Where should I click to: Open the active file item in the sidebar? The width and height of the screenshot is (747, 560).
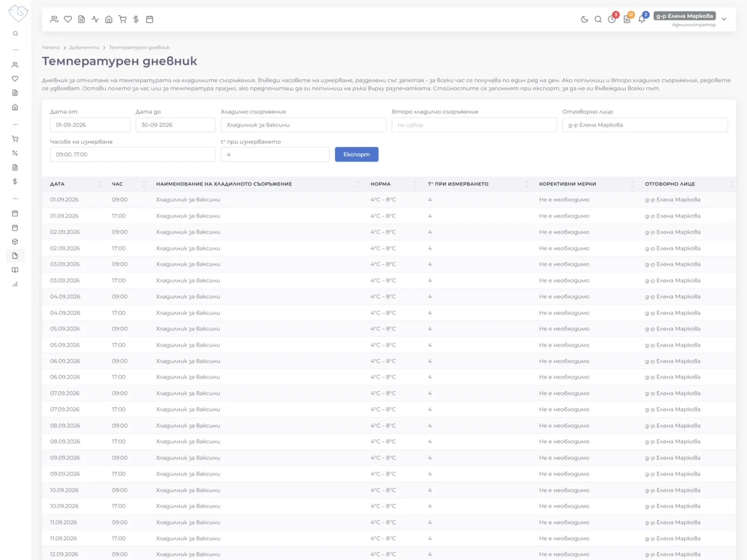15,256
